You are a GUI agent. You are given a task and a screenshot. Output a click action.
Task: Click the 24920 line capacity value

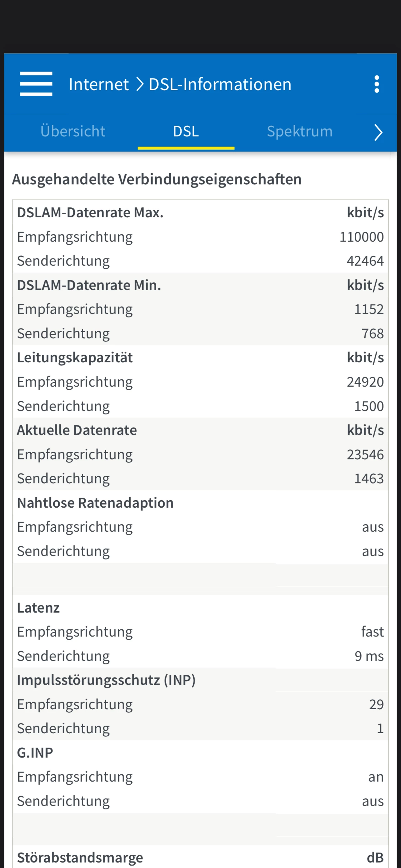tap(365, 382)
